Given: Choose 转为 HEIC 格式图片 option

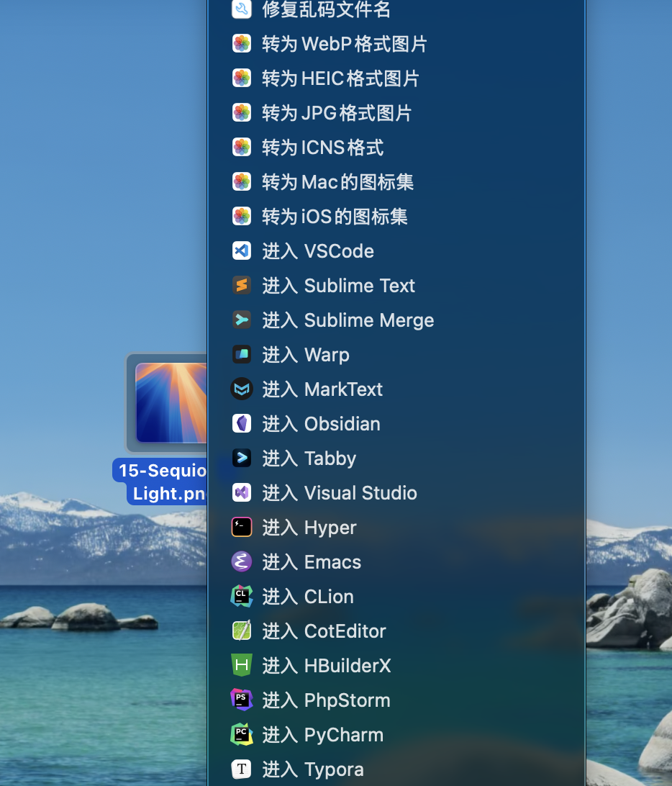Looking at the screenshot, I should point(340,78).
